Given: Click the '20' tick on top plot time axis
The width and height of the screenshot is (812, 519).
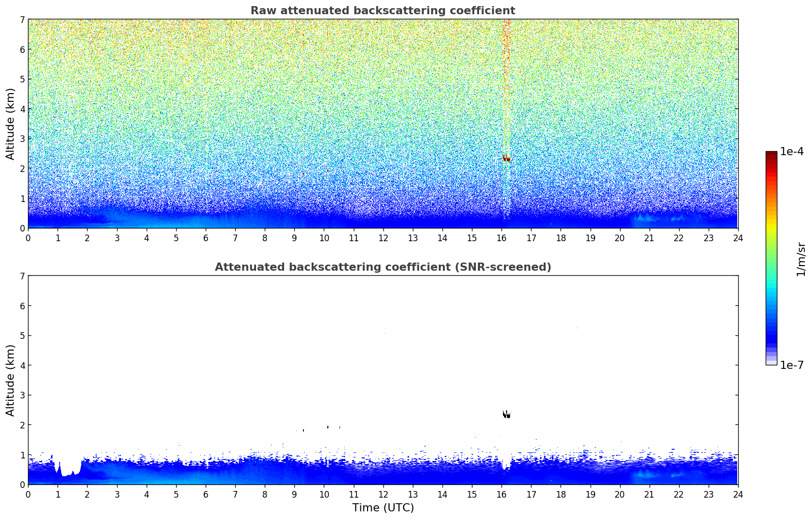Looking at the screenshot, I should [x=620, y=238].
